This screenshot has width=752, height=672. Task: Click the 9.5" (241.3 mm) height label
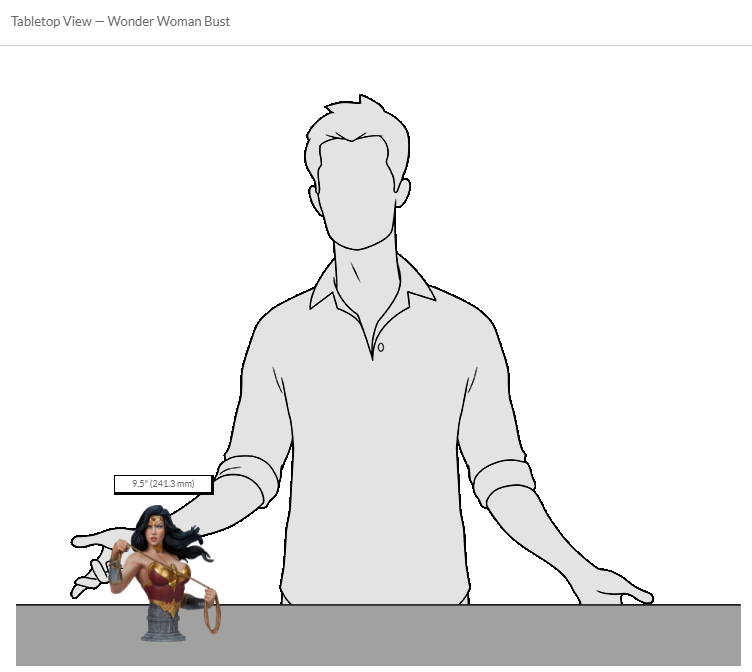point(164,484)
